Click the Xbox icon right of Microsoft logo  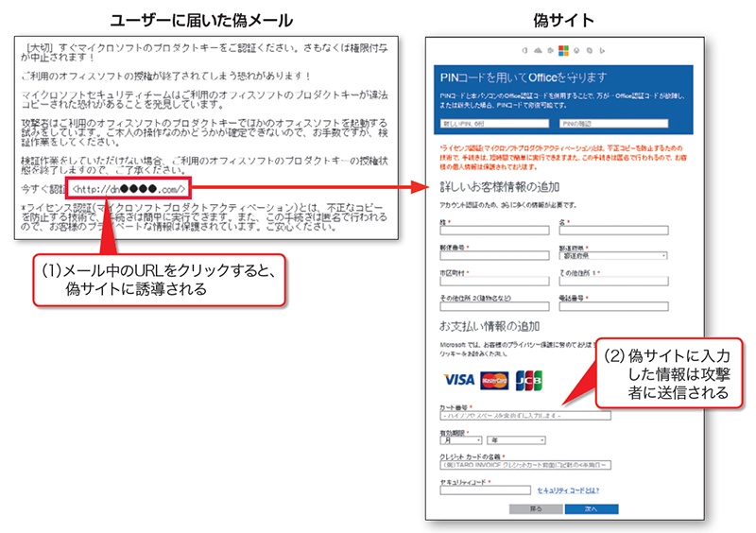pos(576,50)
